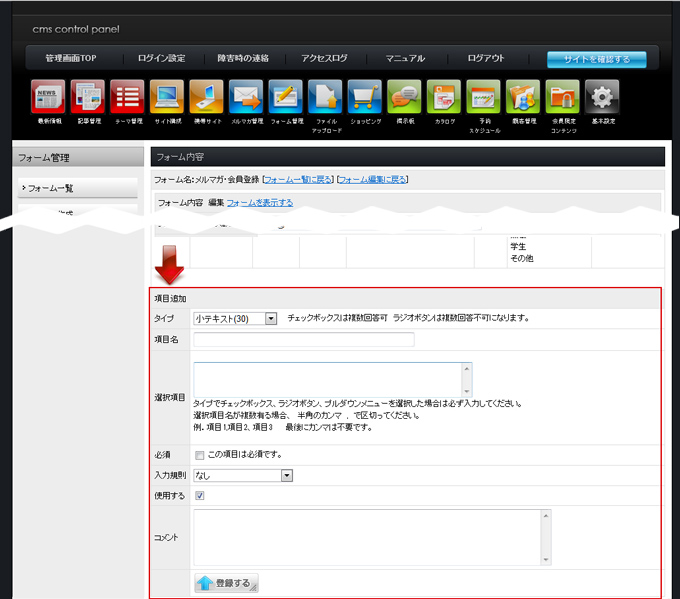Screen dimensions: 680x599
Task: Click the サイトを確認する button
Action: coord(596,60)
